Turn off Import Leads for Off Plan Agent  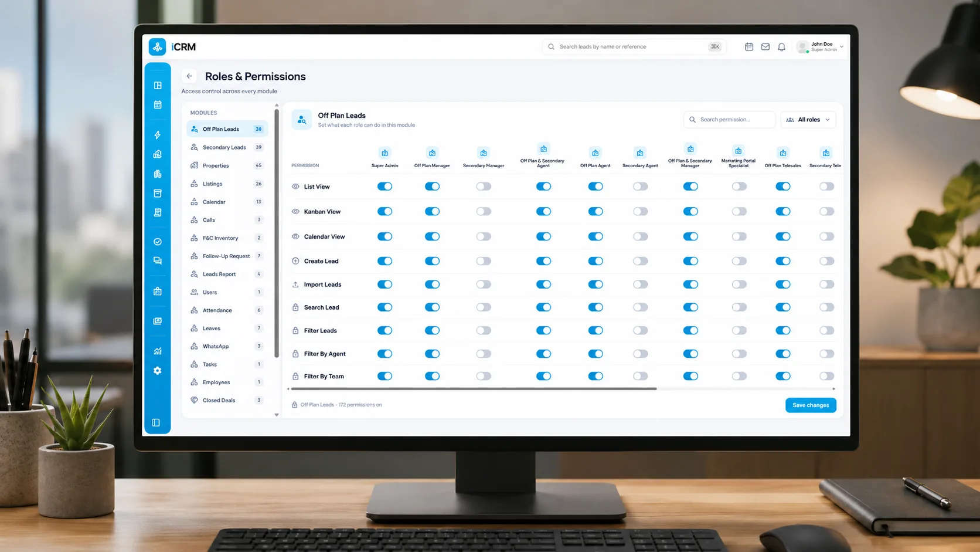tap(596, 285)
